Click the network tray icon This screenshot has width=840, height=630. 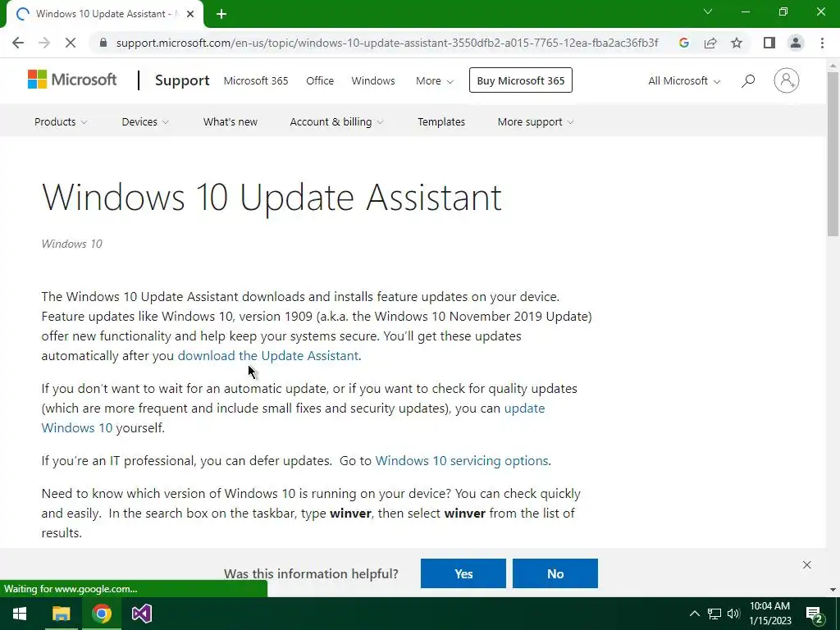click(x=714, y=614)
